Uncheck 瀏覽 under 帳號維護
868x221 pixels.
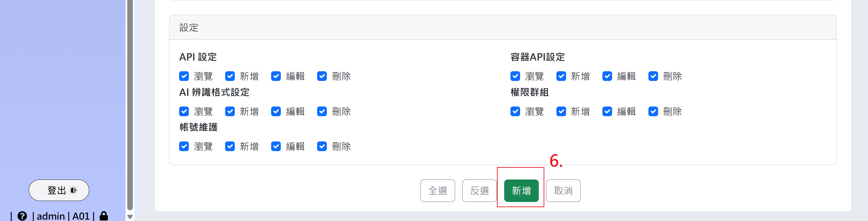pyautogui.click(x=184, y=146)
